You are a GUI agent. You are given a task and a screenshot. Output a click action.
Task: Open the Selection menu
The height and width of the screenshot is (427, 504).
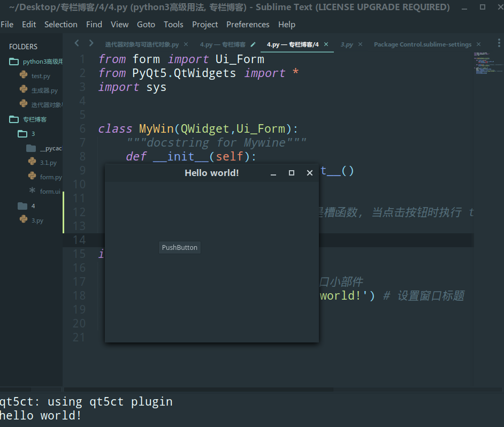tap(61, 25)
